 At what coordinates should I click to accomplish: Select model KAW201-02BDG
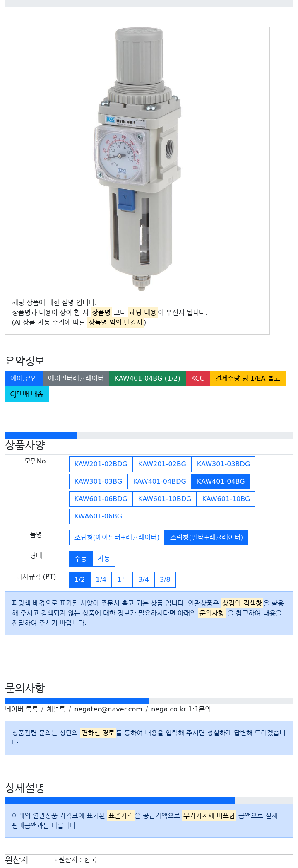pos(101,464)
